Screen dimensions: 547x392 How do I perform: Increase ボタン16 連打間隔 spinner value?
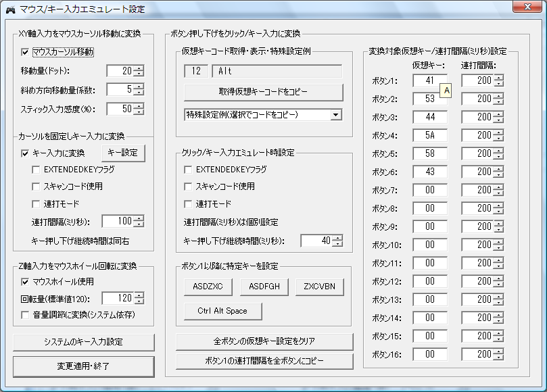(499, 350)
